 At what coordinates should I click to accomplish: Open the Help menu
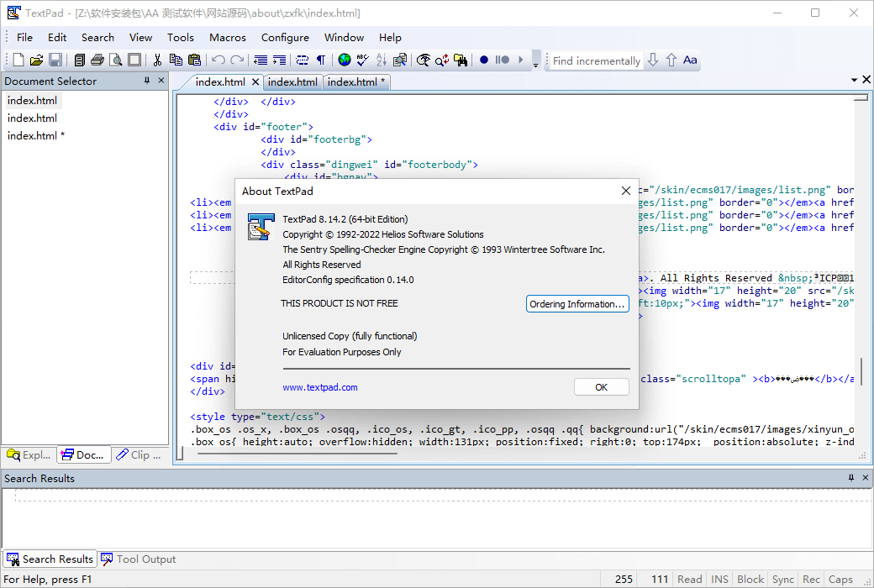click(x=390, y=37)
